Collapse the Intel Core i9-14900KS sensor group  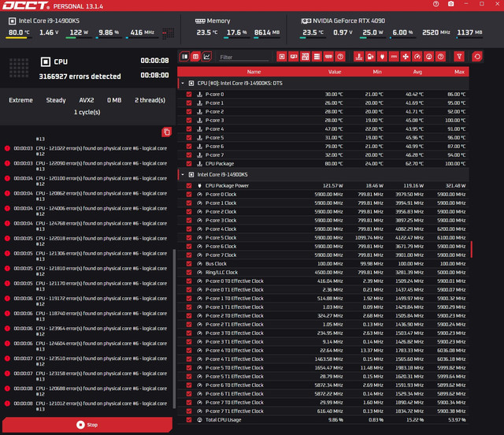[x=183, y=175]
